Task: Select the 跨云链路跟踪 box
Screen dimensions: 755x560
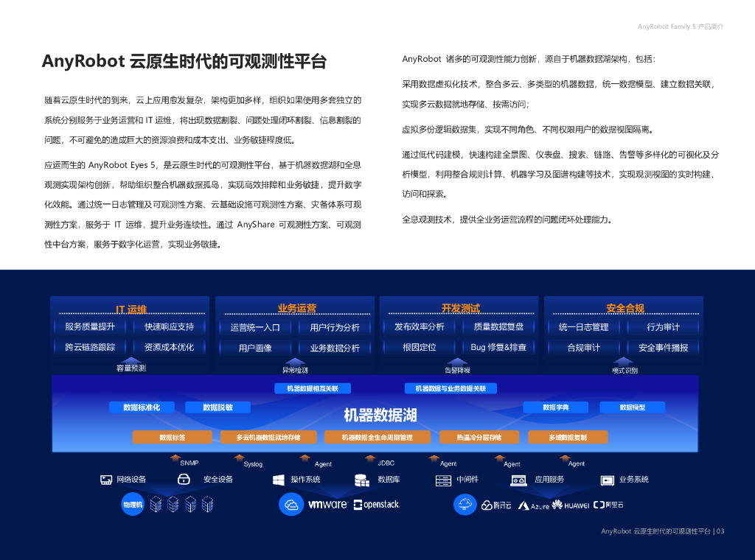Action: point(90,347)
